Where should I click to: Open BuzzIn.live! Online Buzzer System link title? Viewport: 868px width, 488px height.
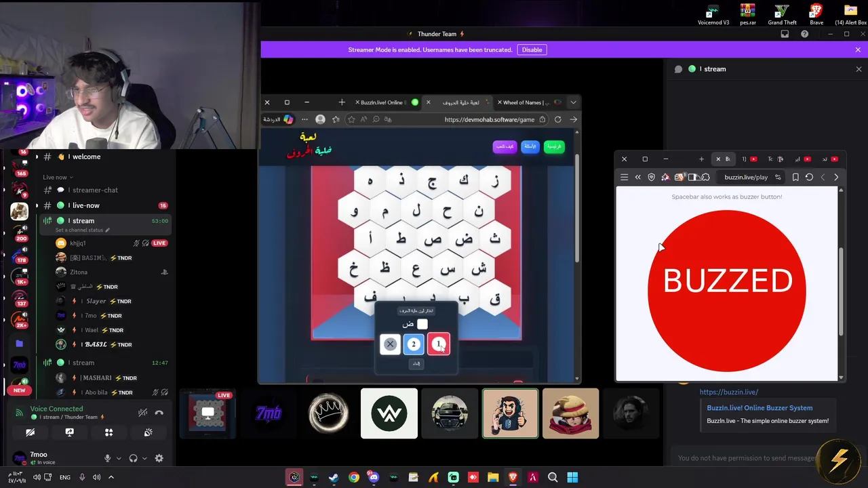point(759,408)
